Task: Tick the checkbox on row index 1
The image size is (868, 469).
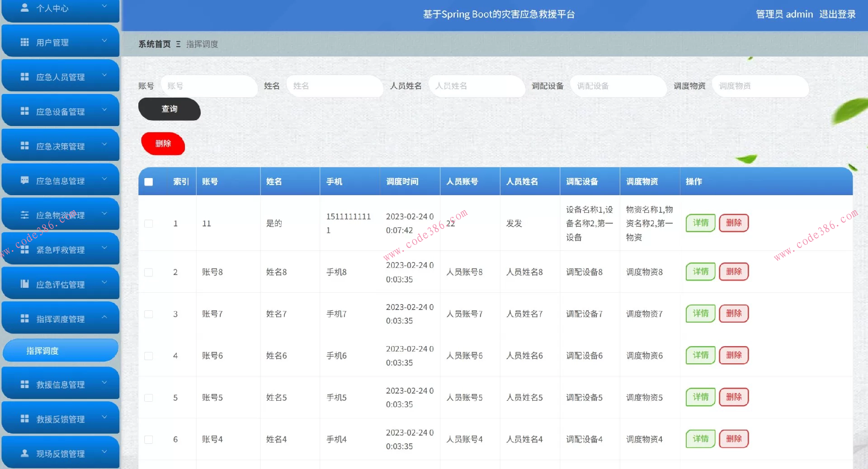Action: (148, 224)
